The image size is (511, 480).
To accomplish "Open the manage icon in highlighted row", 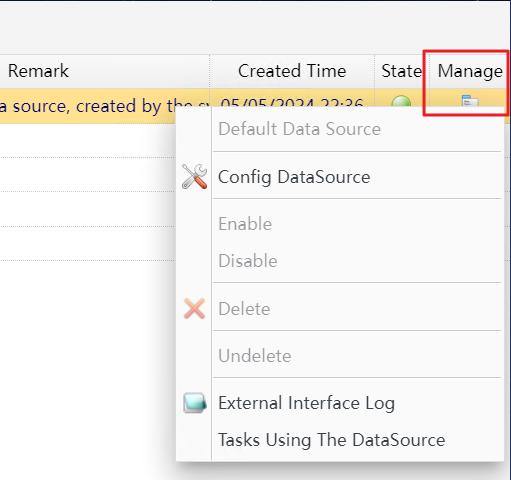I will (x=470, y=101).
